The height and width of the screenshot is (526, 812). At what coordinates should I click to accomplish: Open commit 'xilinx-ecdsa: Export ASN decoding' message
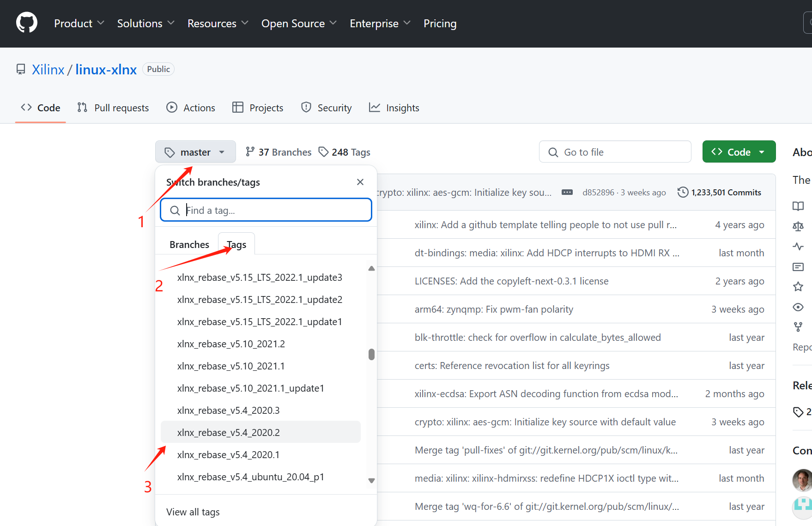coord(546,394)
